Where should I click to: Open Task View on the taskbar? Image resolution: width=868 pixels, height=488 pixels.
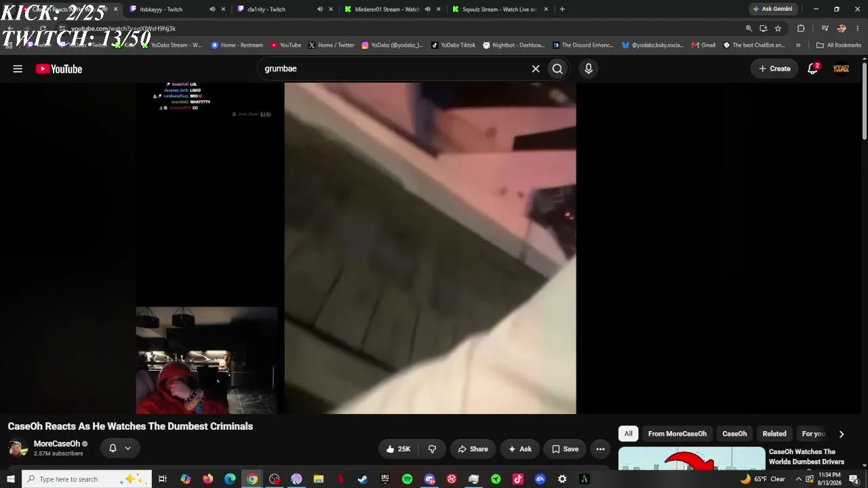pyautogui.click(x=163, y=479)
